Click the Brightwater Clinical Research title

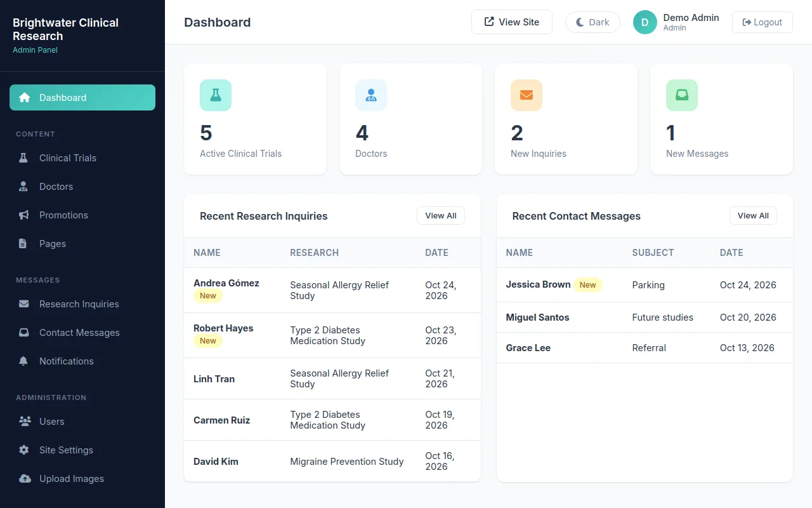coord(65,29)
